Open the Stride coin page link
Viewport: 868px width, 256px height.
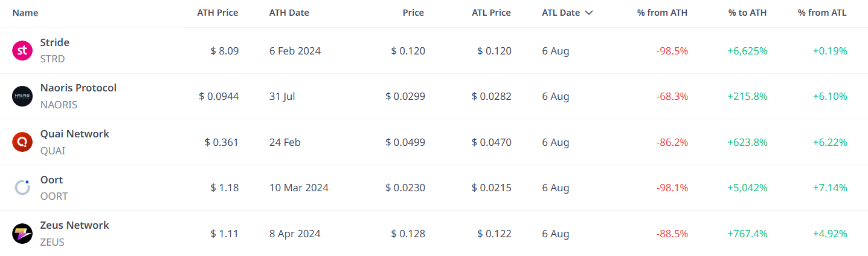(54, 42)
